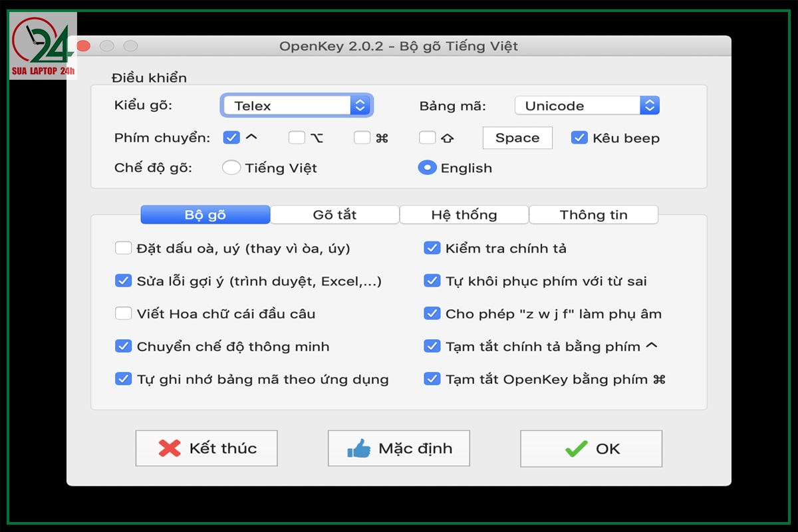Toggle Kiểm tra chính tả checkbox
Image resolution: width=798 pixels, height=532 pixels.
point(432,248)
